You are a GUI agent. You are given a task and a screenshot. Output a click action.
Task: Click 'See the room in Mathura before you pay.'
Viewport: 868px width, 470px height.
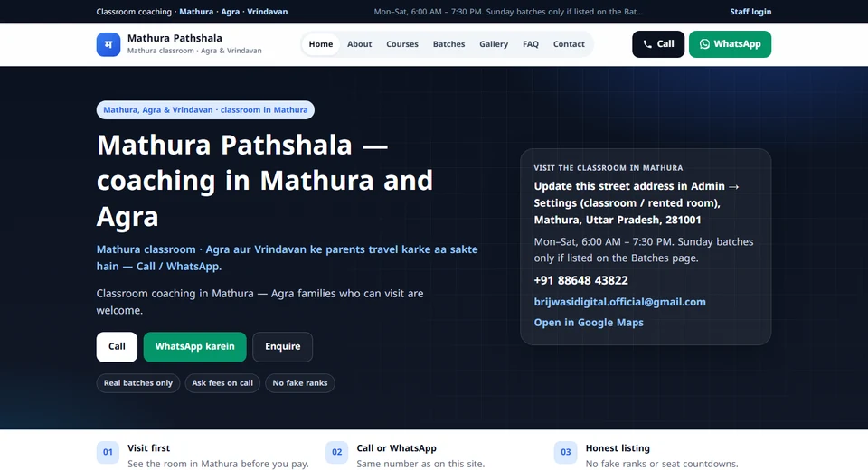click(218, 464)
